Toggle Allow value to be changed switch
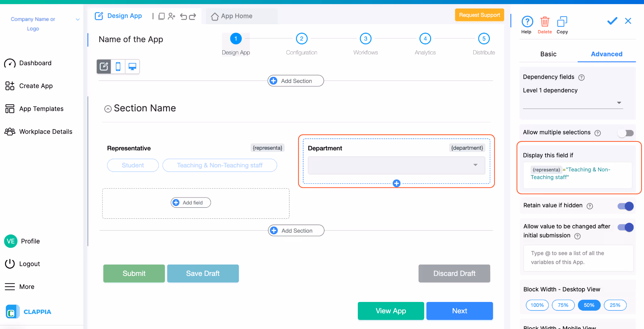Image resolution: width=644 pixels, height=329 pixels. (x=625, y=227)
